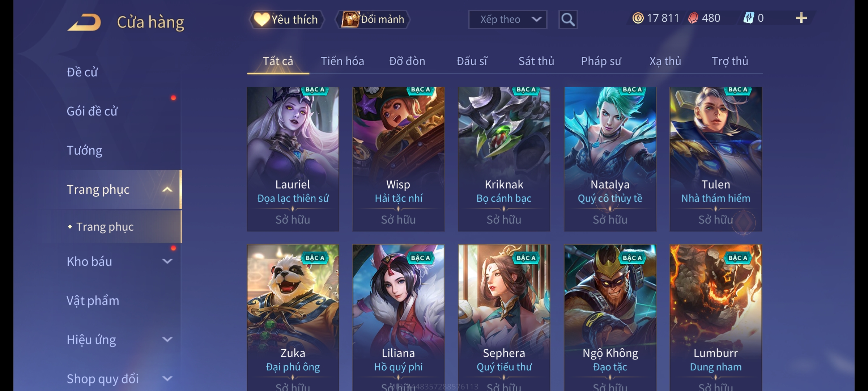Screen dimensions: 868x391
Task: Expand the Hiệu ứng sidebar section
Action: click(x=167, y=340)
